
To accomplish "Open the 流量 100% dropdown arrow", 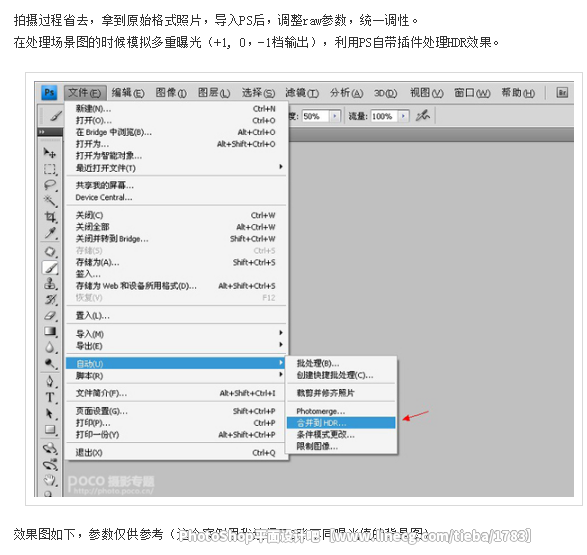I will tap(403, 116).
